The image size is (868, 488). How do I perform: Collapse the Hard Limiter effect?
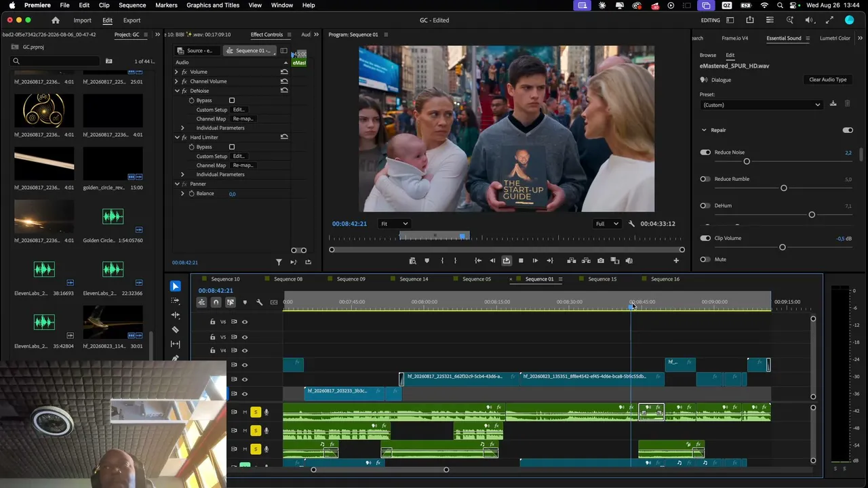177,138
